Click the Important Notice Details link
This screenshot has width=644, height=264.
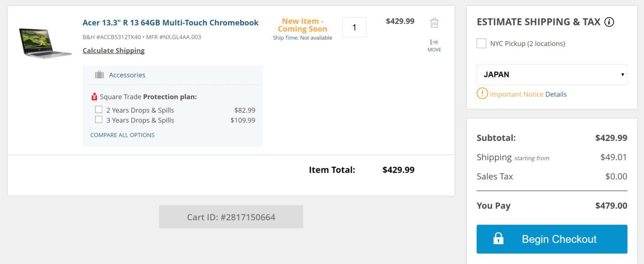[x=556, y=94]
